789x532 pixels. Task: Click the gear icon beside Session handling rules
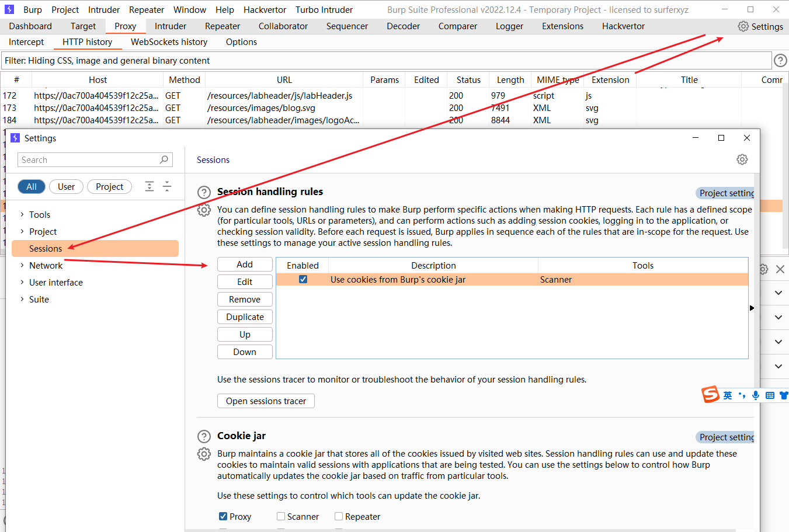coord(204,210)
